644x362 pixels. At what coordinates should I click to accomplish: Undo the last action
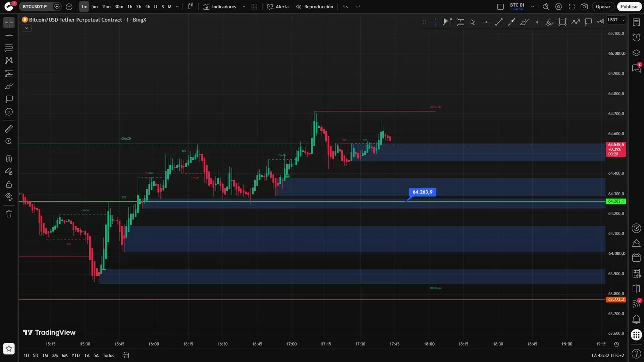345,7
